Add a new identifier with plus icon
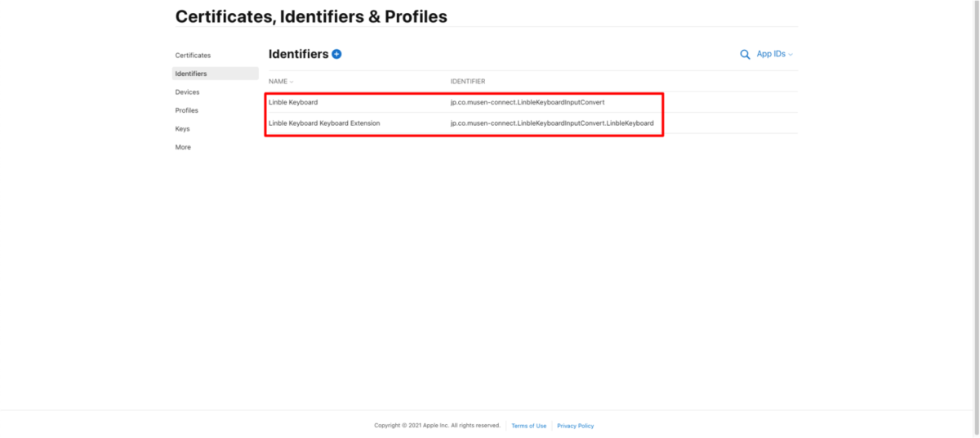 tap(336, 54)
